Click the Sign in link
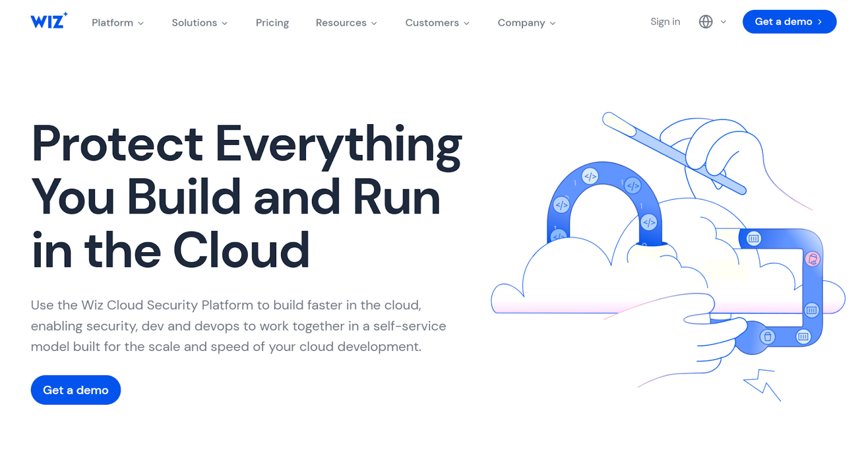Screen dimensions: 868x473 point(665,22)
